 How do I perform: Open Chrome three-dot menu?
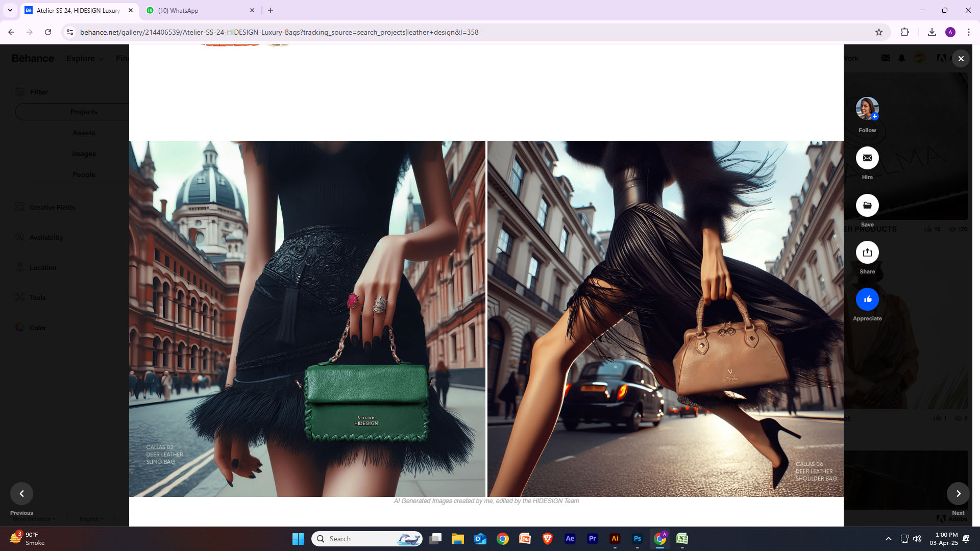pos(969,32)
